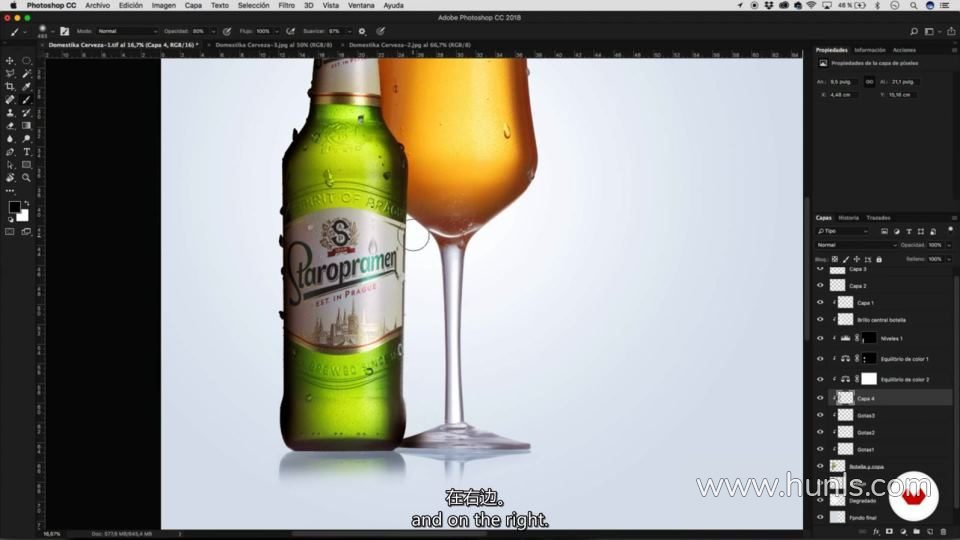Lock all for the selected layer
Screen dimensions: 960x540
[879, 260]
